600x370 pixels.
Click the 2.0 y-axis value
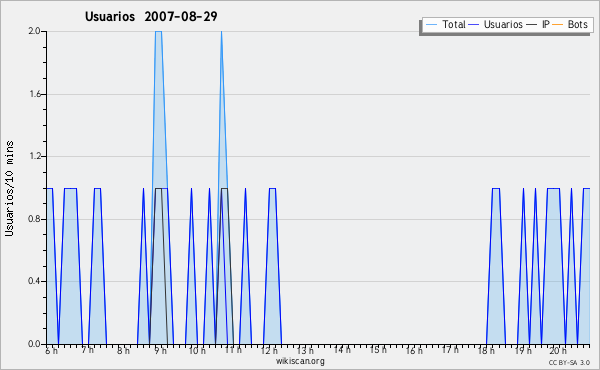(x=34, y=31)
